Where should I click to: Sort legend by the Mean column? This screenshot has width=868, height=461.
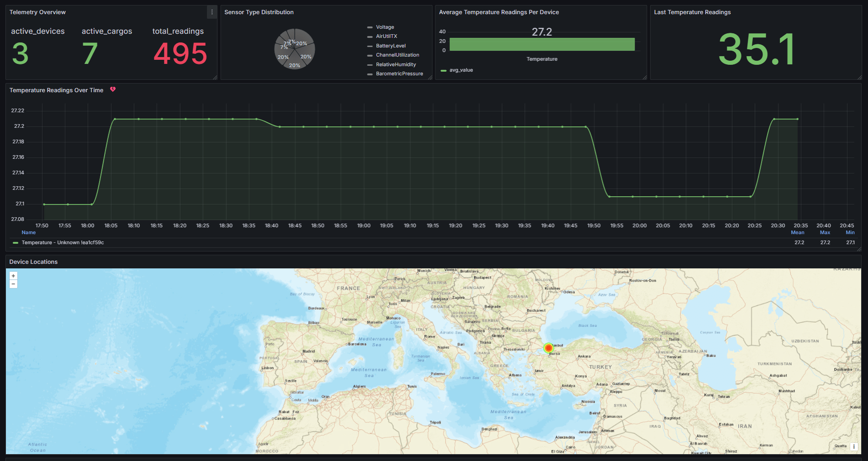[797, 233]
